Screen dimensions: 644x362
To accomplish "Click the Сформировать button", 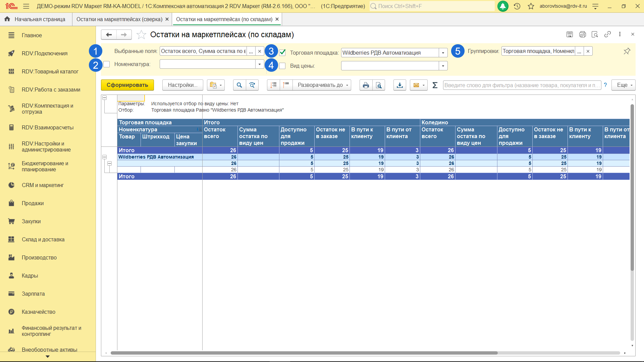I will click(x=127, y=85).
